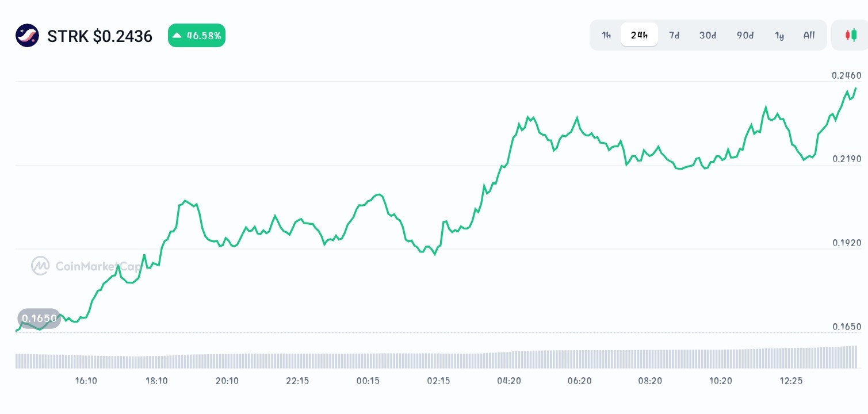Click the 02:15 time axis label

coord(438,381)
